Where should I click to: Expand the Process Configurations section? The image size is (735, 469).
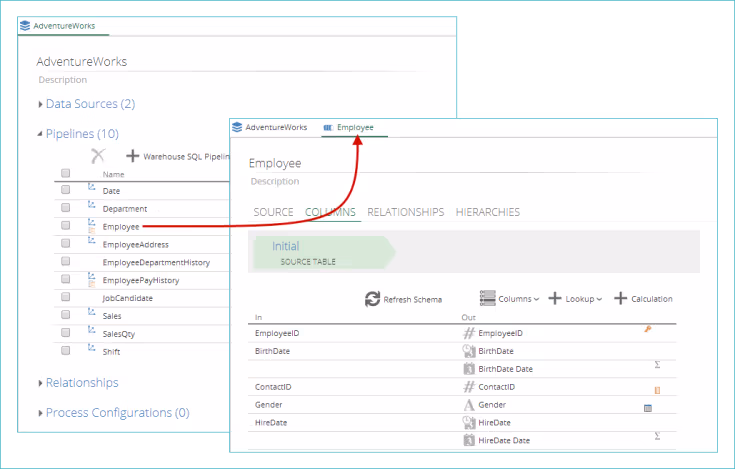click(x=117, y=412)
